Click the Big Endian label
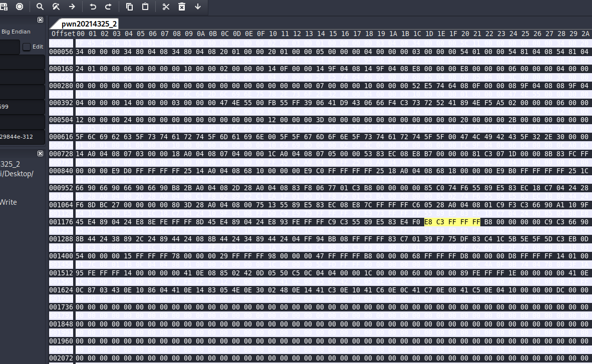 [x=16, y=32]
